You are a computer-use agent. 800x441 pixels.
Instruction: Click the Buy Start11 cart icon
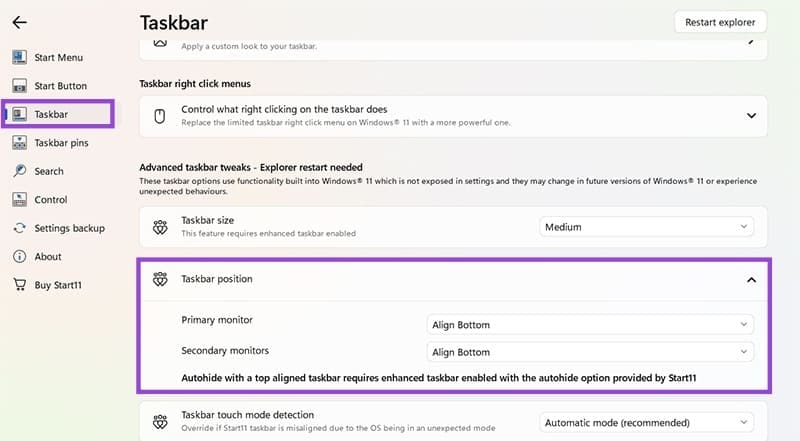[x=19, y=285]
